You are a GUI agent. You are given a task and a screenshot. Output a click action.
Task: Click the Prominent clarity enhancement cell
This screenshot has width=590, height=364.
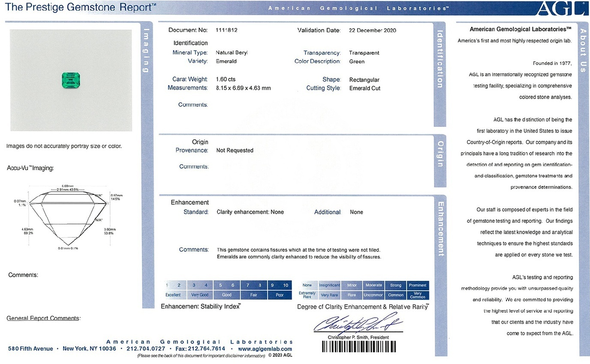click(x=418, y=285)
